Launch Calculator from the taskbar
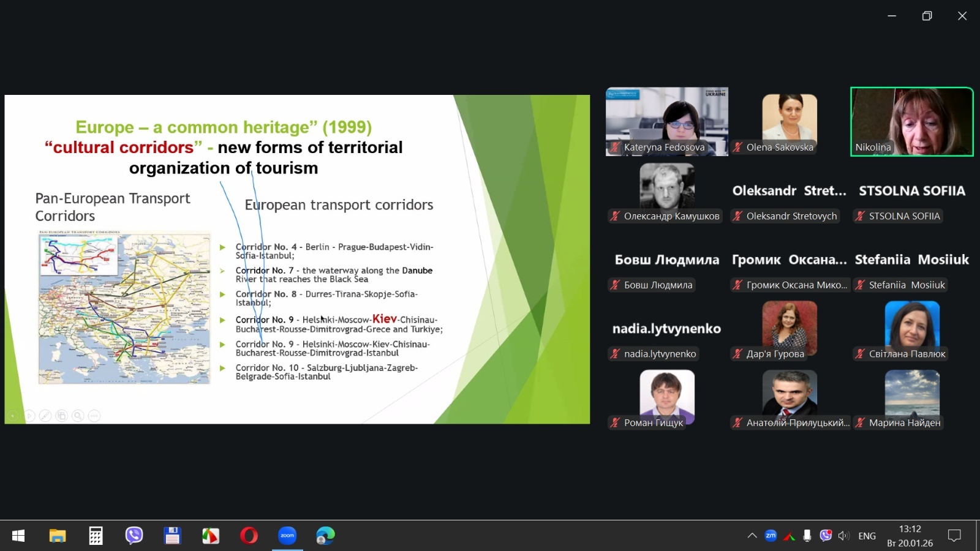This screenshot has height=551, width=980. coord(96,536)
